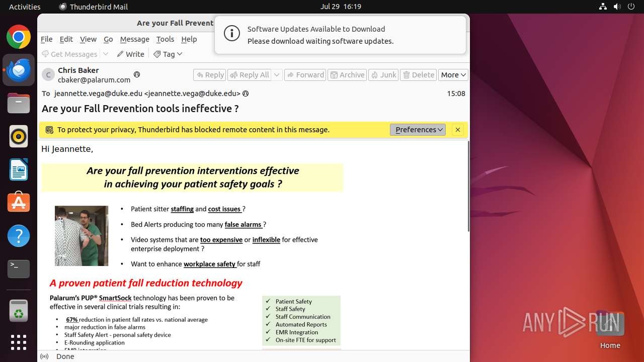Click the 'staffing' underlined text
644x362 pixels.
[182, 209]
